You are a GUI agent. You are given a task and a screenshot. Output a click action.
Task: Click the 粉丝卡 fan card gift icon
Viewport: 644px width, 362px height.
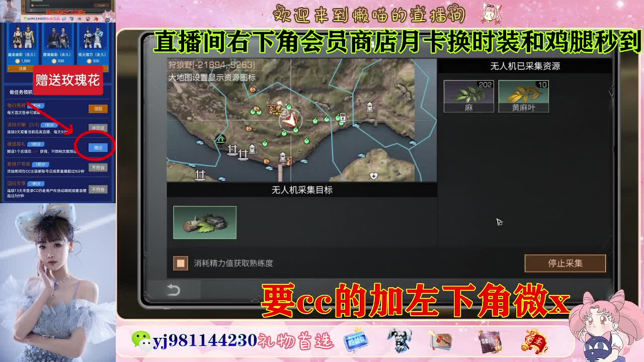[x=356, y=341]
